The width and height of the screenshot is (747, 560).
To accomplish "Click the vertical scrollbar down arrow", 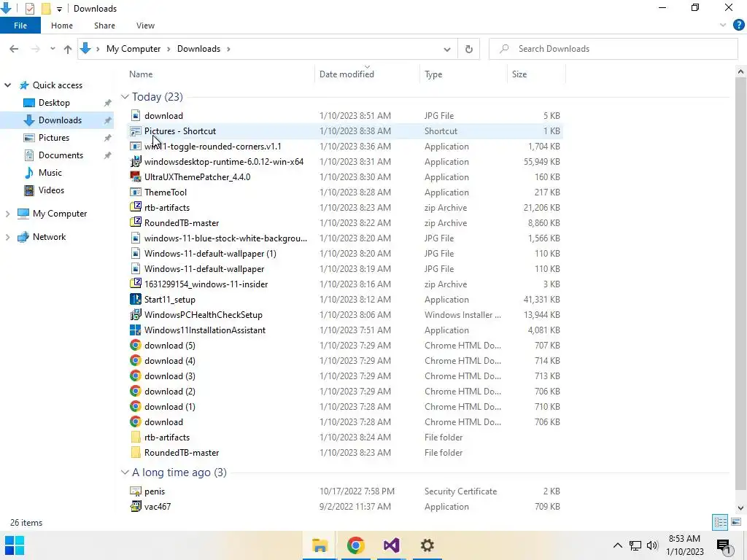I will pos(740,508).
